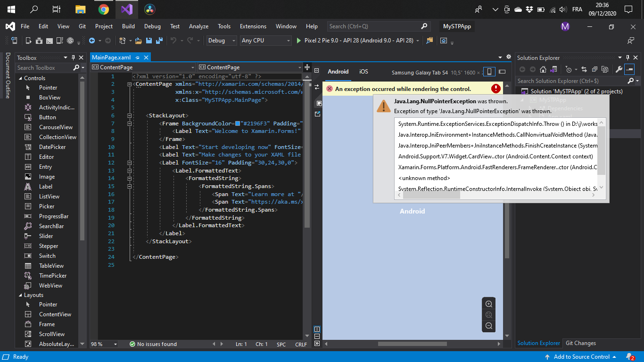Select the portrait orientation icon in previewer

point(489,72)
